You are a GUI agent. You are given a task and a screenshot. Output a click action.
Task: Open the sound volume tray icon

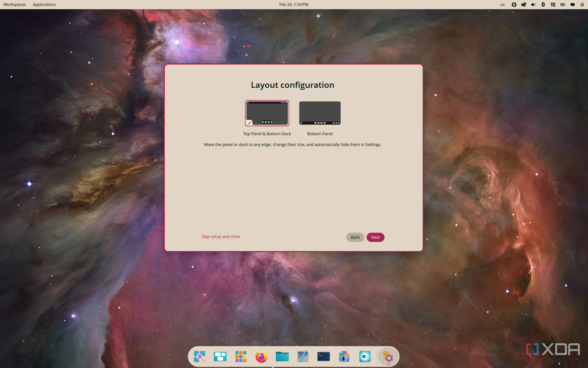[x=533, y=4]
